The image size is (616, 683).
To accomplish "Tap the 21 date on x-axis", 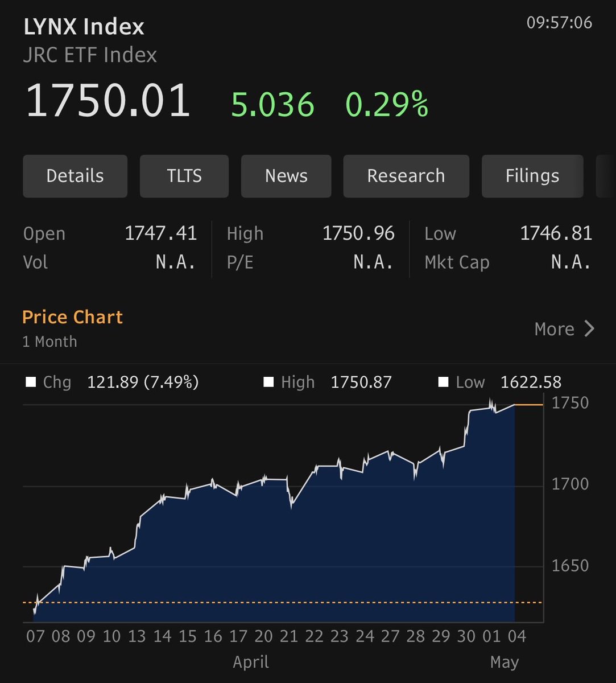I will tap(289, 636).
